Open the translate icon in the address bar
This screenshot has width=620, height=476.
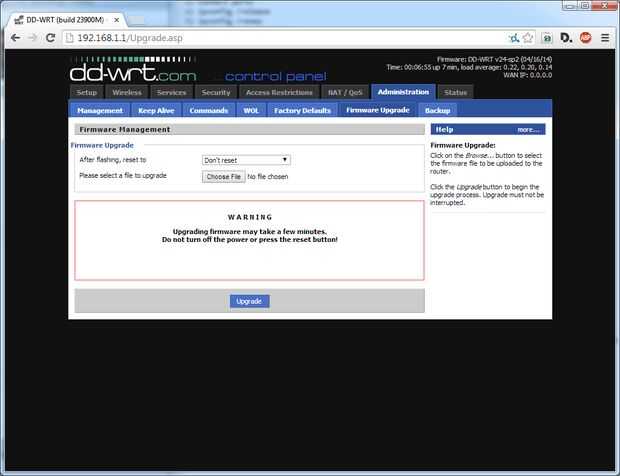[x=514, y=38]
